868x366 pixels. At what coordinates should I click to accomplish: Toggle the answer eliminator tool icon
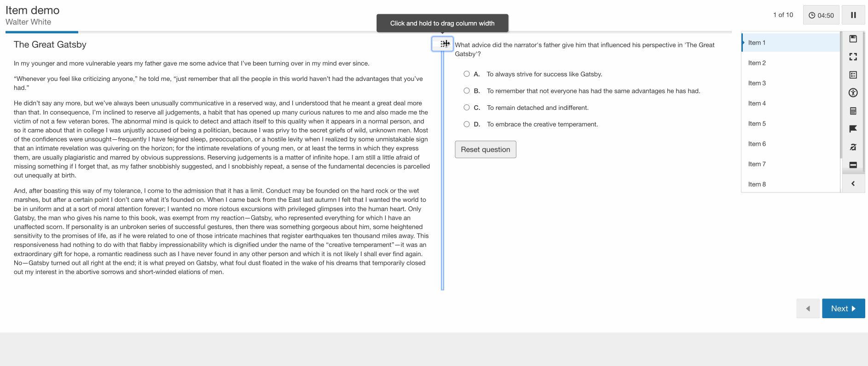pyautogui.click(x=853, y=147)
